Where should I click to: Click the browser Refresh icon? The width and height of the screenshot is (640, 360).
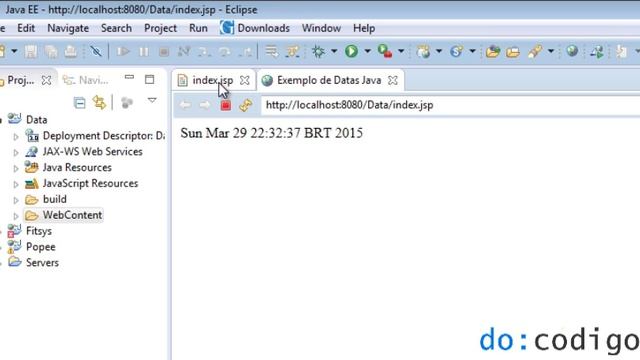246,105
